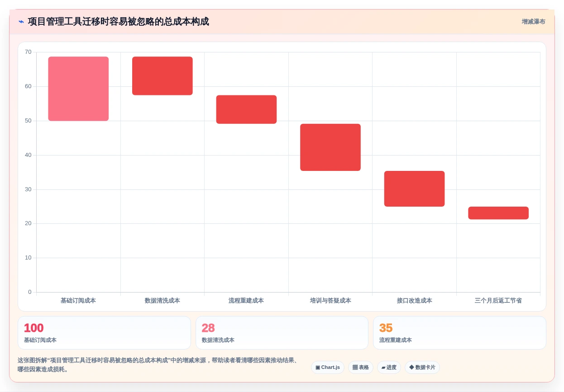Click the chart title 项目管理工具迁移时容易被忽略的总成本构成
564x392 pixels.
pyautogui.click(x=118, y=22)
